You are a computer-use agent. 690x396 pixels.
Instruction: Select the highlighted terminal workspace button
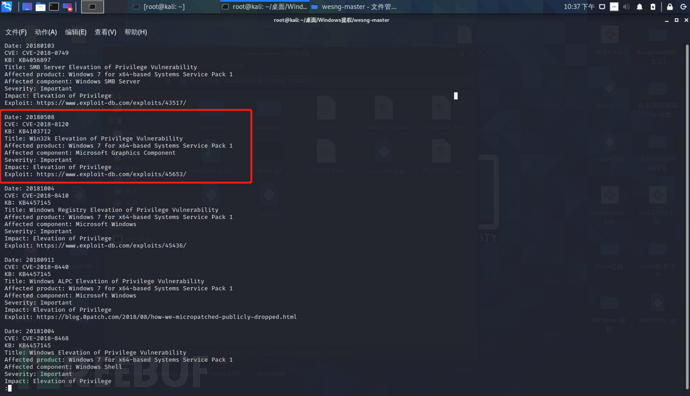(x=92, y=7)
